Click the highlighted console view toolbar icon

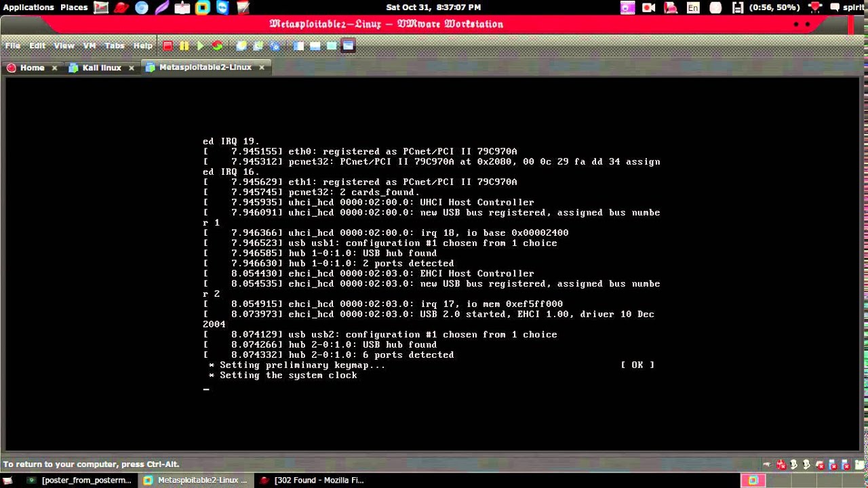(x=348, y=46)
